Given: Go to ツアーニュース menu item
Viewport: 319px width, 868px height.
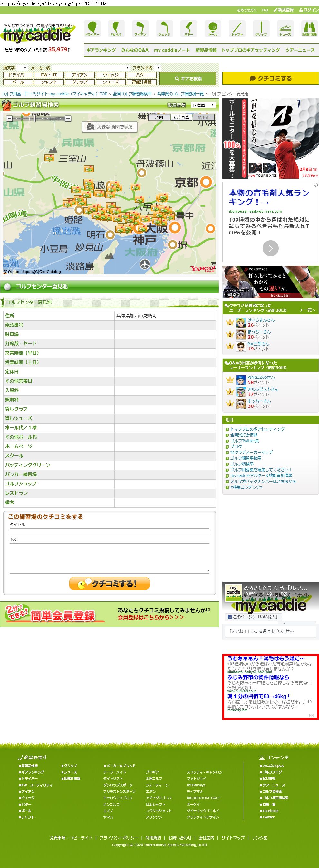Looking at the screenshot, I should (300, 50).
